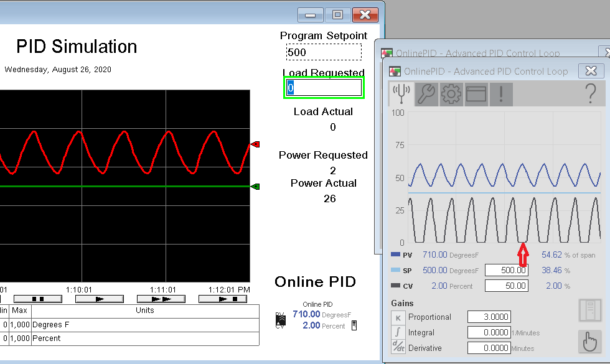Click the Derivative gain value field
Screen dimensions: 610x364
point(489,348)
